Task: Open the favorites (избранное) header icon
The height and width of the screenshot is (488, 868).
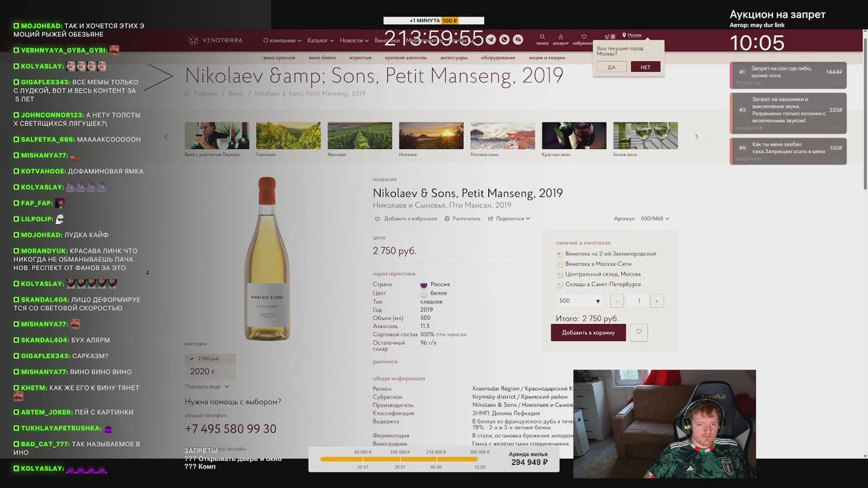Action: [583, 37]
